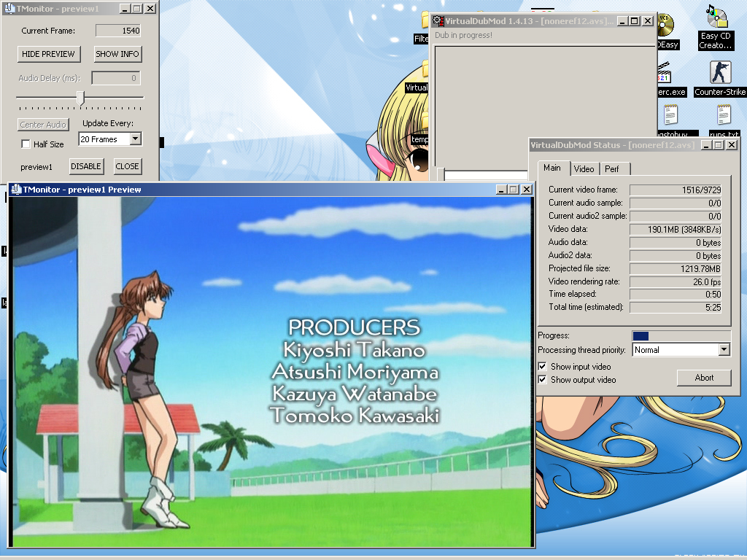Click the preview1 label in TMonitor

(x=36, y=167)
